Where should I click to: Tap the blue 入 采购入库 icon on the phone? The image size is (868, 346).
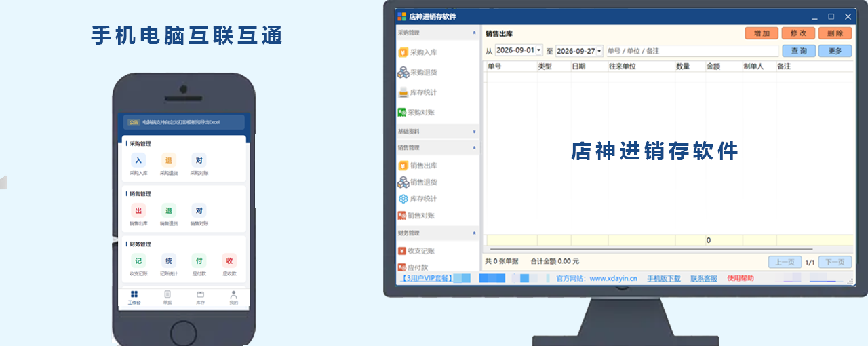tap(138, 161)
